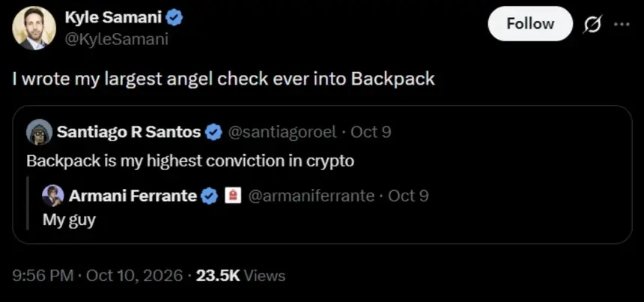The image size is (644, 302).
Task: Click the 9:56 PM Oct 10 timestamp
Action: 98,275
